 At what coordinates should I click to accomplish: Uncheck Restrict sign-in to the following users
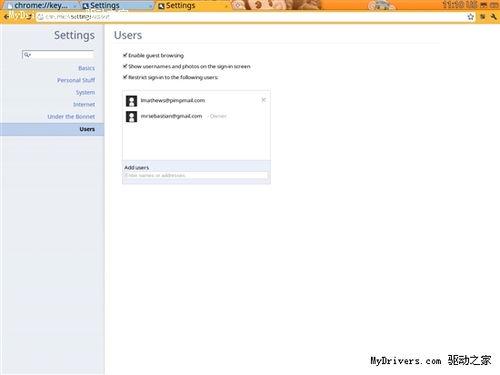coord(125,77)
